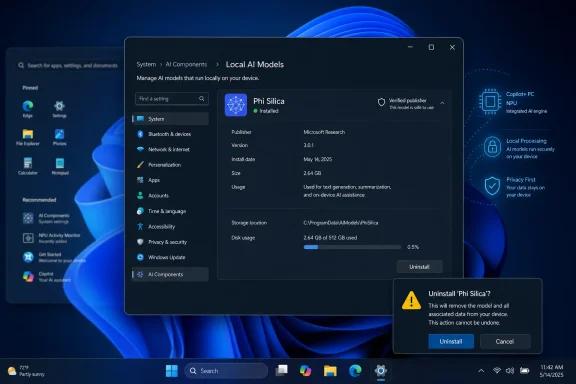The image size is (576, 384).
Task: Click the taskbar Search box
Action: coord(226,371)
